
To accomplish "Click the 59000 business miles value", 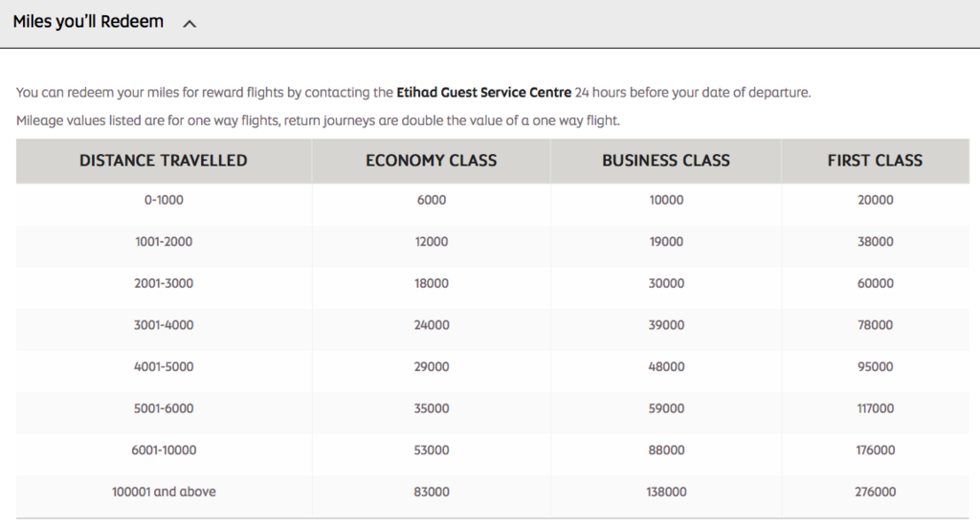I will point(666,408).
